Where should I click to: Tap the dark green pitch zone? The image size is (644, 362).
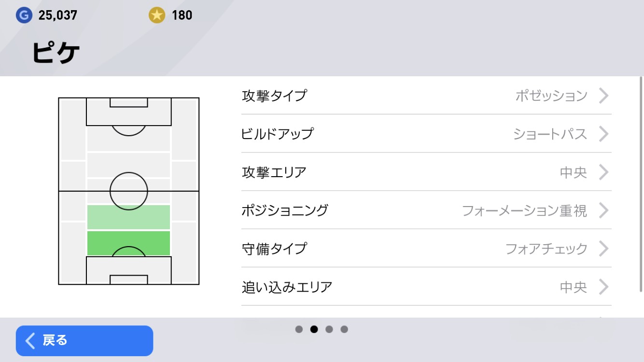click(129, 243)
